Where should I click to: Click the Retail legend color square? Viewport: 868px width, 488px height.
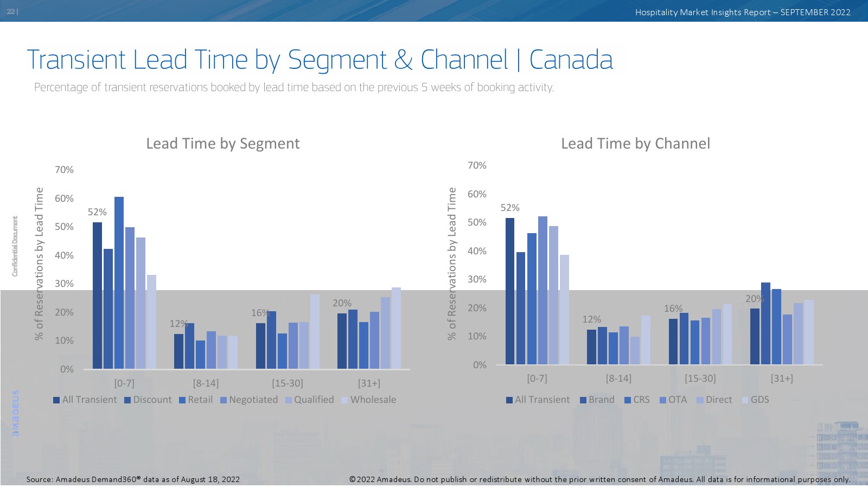coord(182,400)
